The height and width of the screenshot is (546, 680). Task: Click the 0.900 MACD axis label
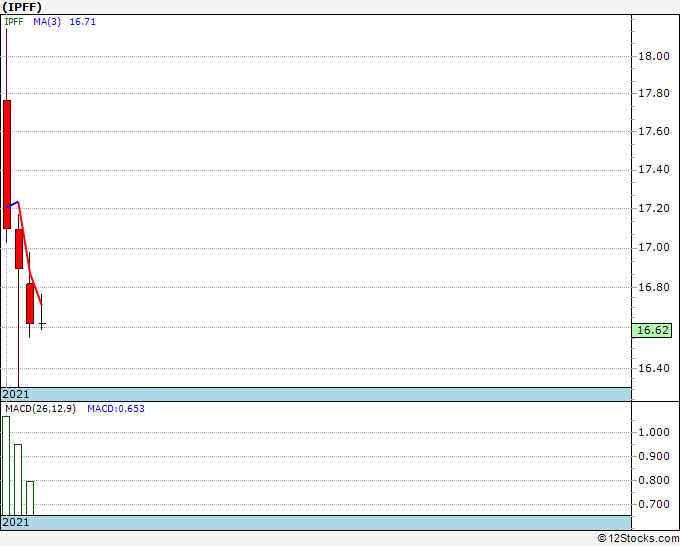click(654, 456)
